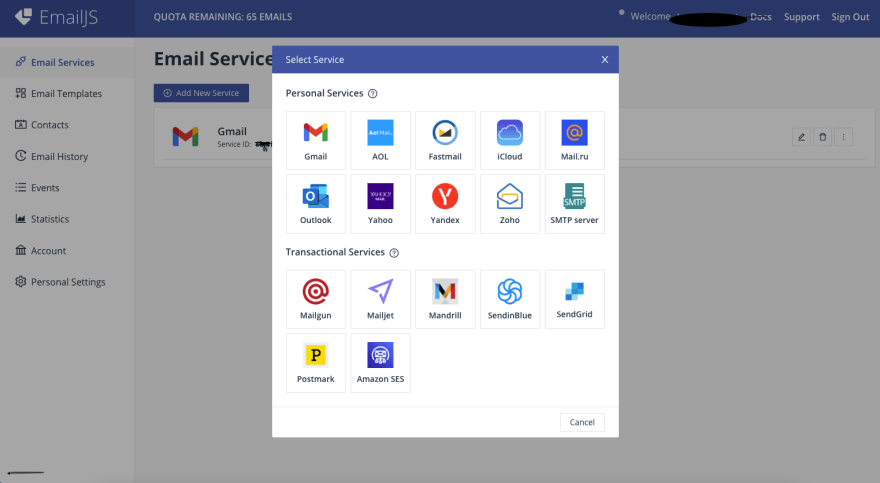Click the quota remaining text
This screenshot has height=483, width=880.
click(223, 17)
